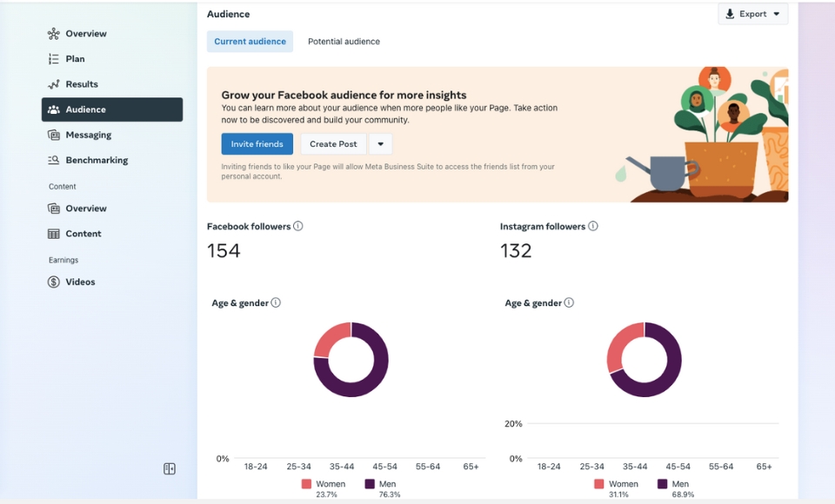
Task: Select the Current audience tab
Action: pos(250,41)
